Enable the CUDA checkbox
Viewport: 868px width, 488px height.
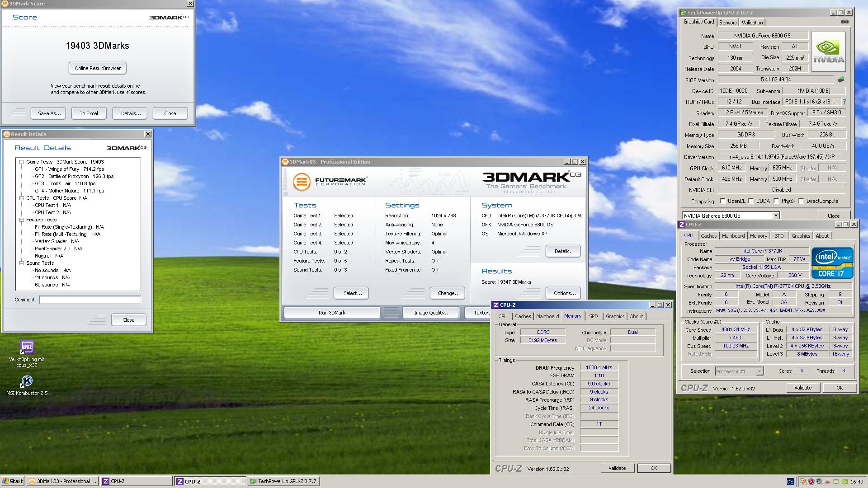(x=751, y=201)
